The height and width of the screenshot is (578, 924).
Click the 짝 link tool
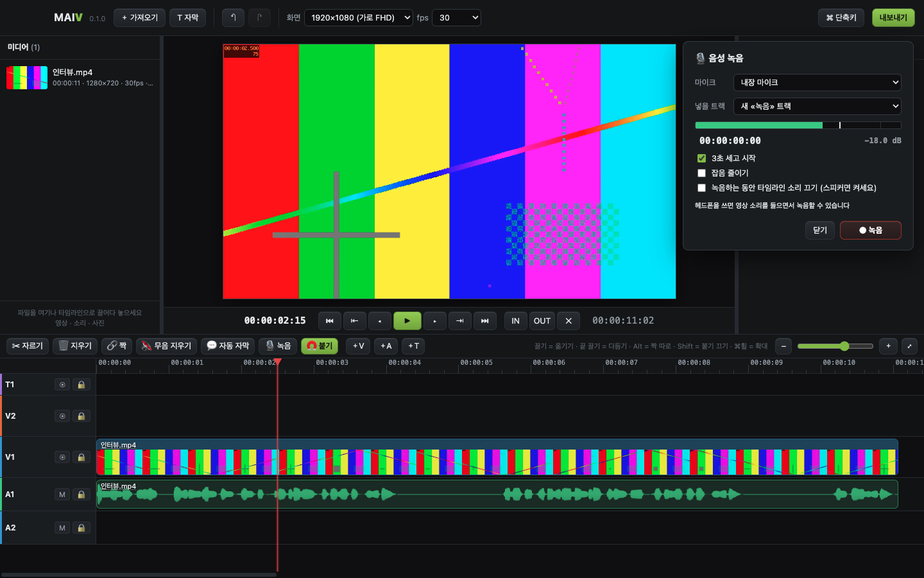(117, 346)
